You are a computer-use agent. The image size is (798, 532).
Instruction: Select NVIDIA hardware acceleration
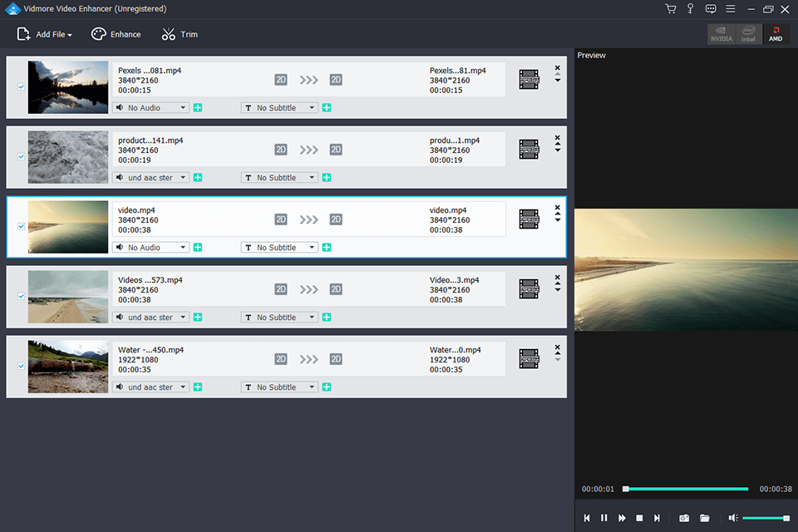click(722, 34)
